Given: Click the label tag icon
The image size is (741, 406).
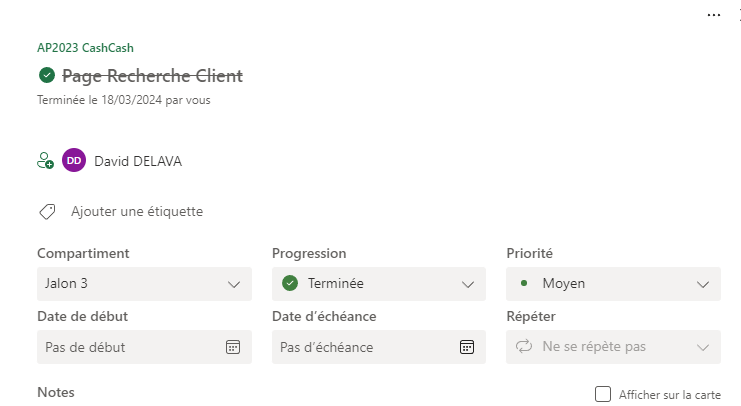Looking at the screenshot, I should click(x=46, y=212).
